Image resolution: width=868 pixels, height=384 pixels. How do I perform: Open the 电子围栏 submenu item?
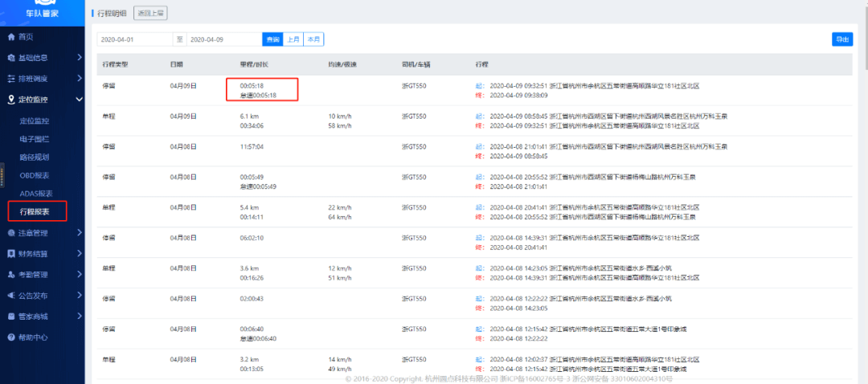click(35, 139)
